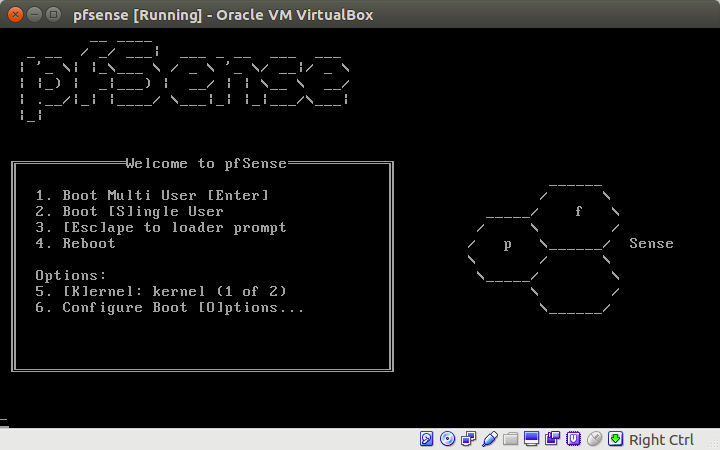Viewport: 720px width, 450px height.
Task: Click the CPU virtualization chip icon
Action: (574, 439)
